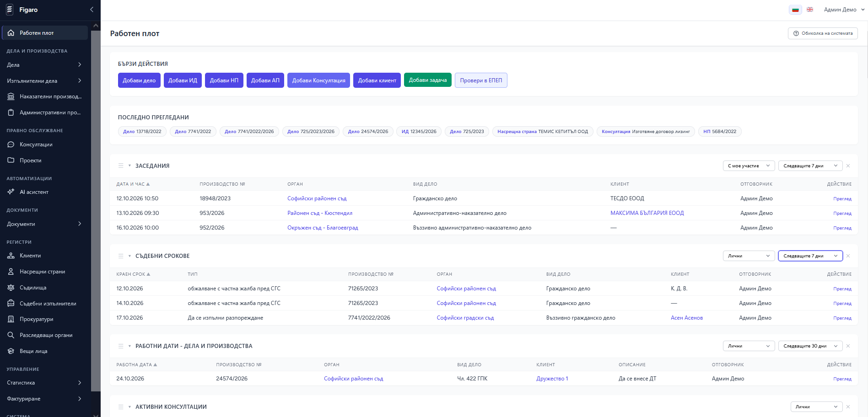868x417 pixels.
Task: Open the Съдилища register
Action: [x=45, y=288]
